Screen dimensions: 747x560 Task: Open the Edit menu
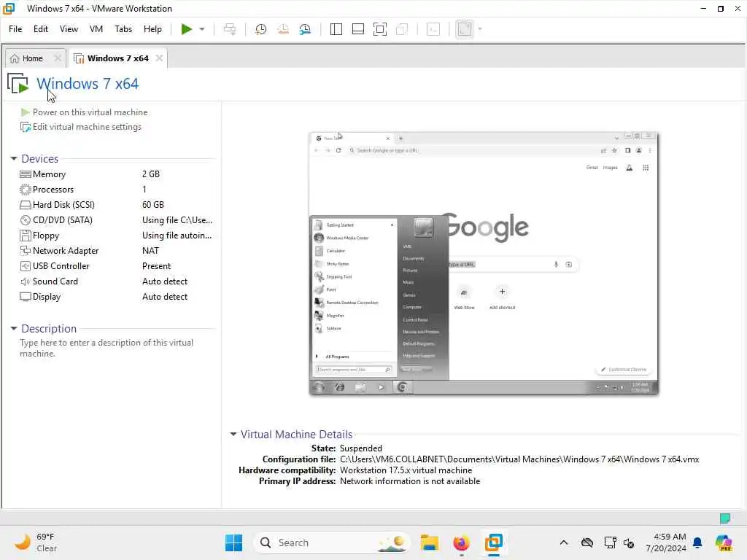pyautogui.click(x=41, y=29)
